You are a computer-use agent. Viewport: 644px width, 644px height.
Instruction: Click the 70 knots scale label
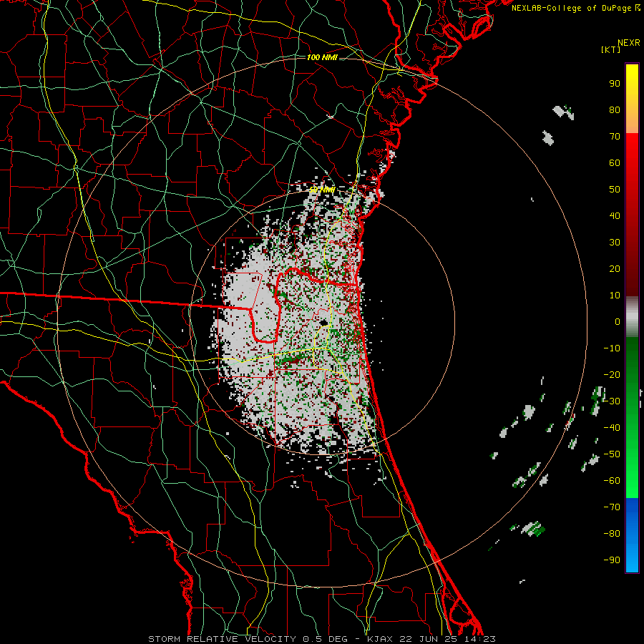pos(615,137)
